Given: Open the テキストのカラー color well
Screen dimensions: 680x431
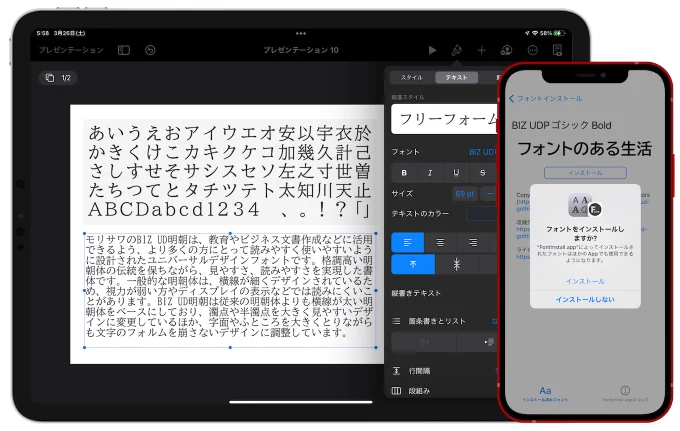Looking at the screenshot, I should [x=482, y=213].
